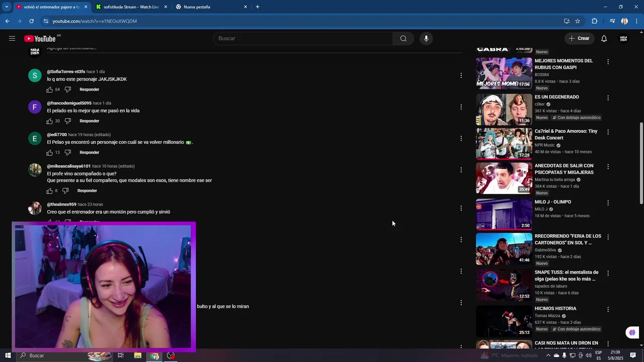Open Chrome's three-dot menu
The image size is (644, 362).
click(635, 21)
